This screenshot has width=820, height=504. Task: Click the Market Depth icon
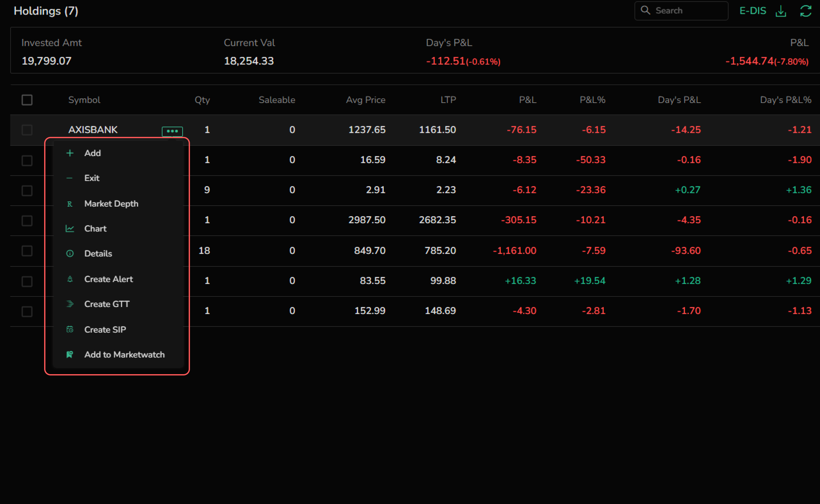click(70, 204)
